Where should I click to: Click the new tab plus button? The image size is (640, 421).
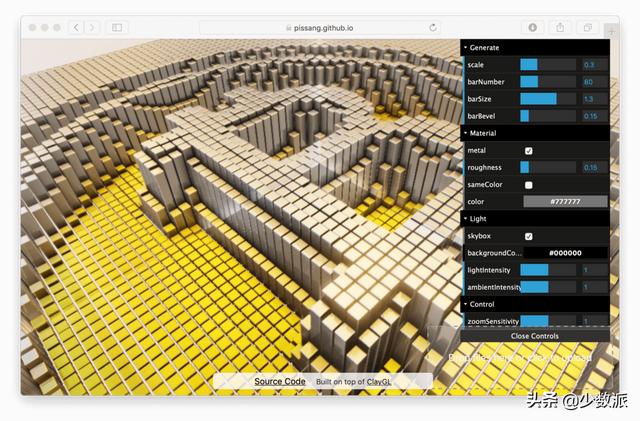coord(611,33)
